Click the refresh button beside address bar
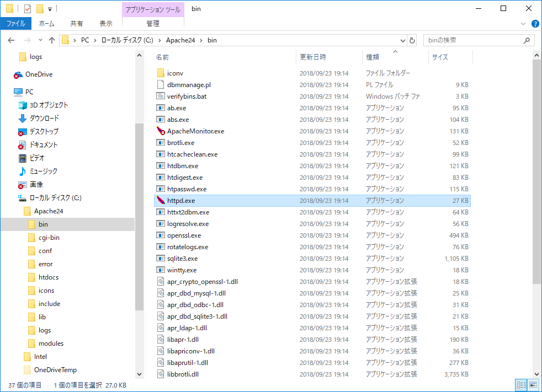542x392 pixels. tap(412, 40)
